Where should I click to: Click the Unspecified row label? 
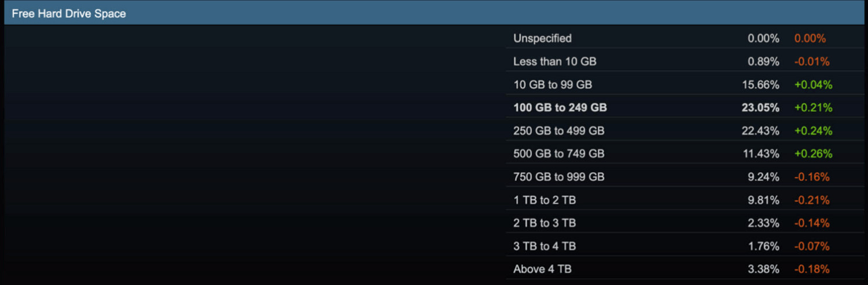542,38
